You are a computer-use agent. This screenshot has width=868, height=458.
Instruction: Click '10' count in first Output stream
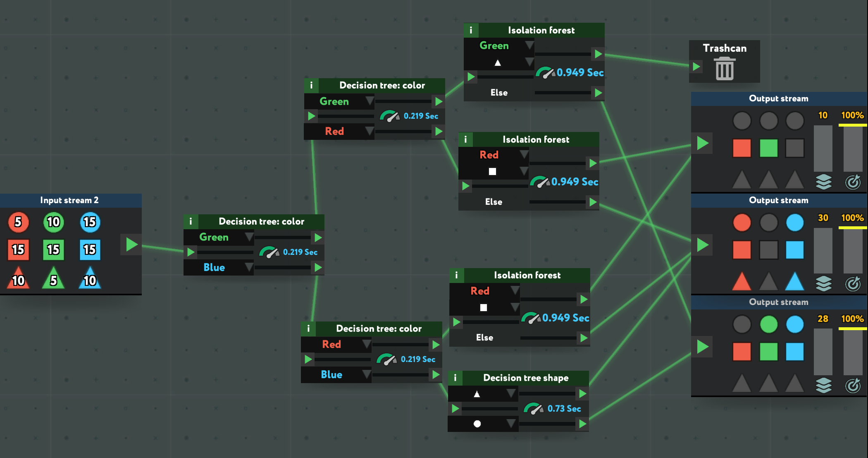point(823,115)
